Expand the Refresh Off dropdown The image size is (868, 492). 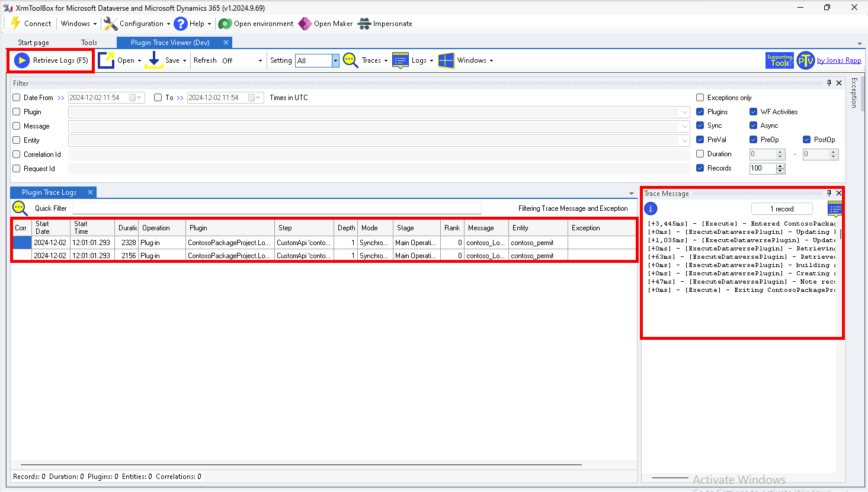[260, 60]
